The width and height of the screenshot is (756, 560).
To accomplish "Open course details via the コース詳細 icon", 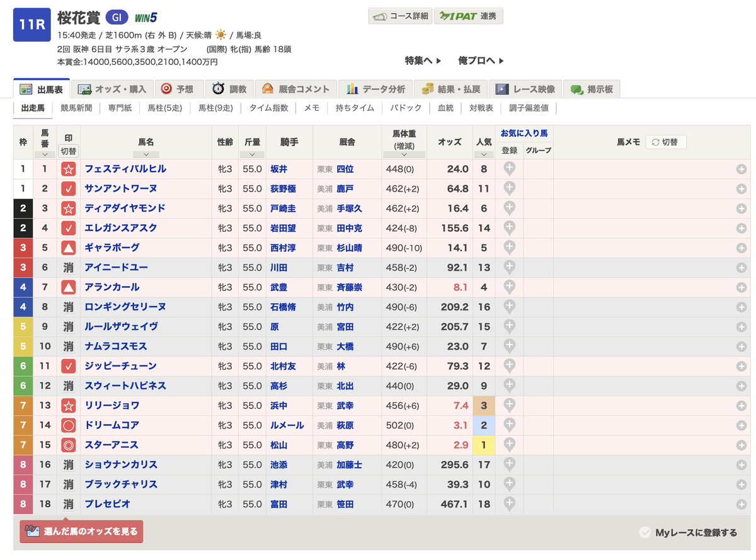I will [401, 16].
